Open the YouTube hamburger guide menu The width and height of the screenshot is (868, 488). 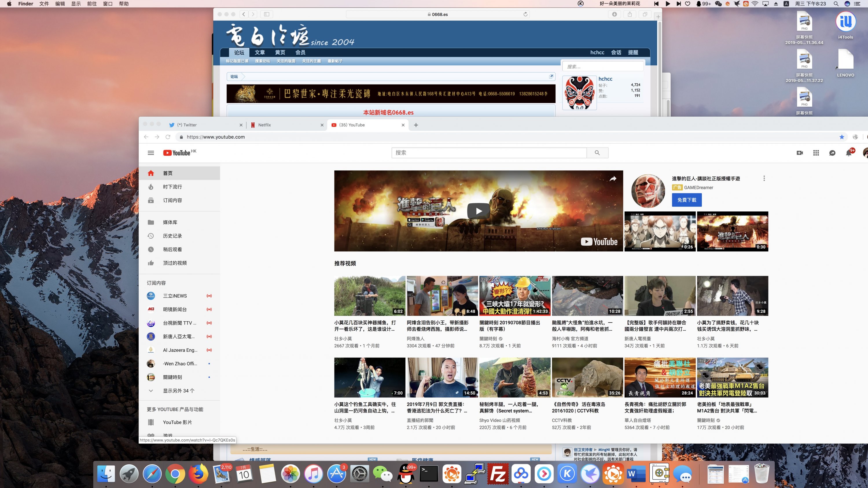151,153
